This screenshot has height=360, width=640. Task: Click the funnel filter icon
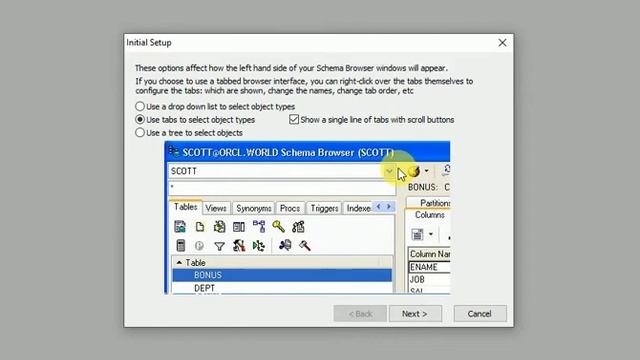coord(219,246)
